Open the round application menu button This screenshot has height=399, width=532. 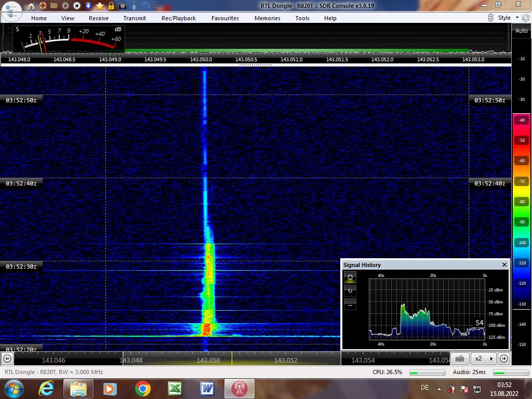click(x=11, y=11)
